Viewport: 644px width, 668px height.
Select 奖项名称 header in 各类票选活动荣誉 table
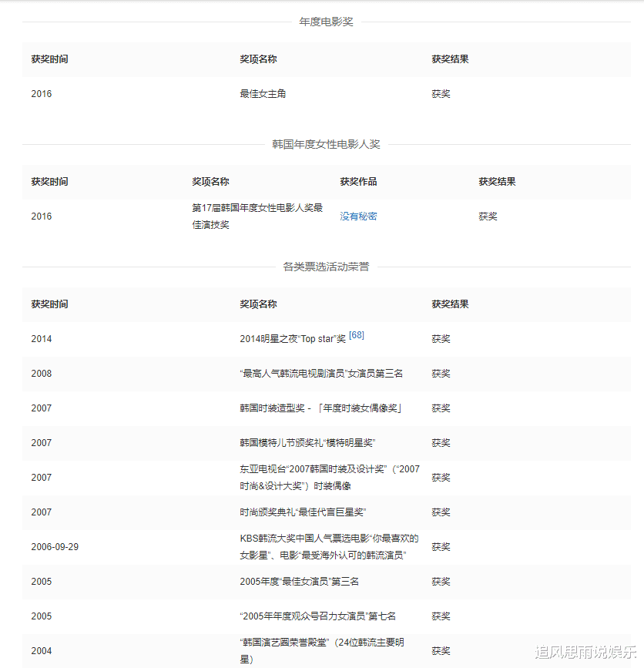[x=258, y=304]
